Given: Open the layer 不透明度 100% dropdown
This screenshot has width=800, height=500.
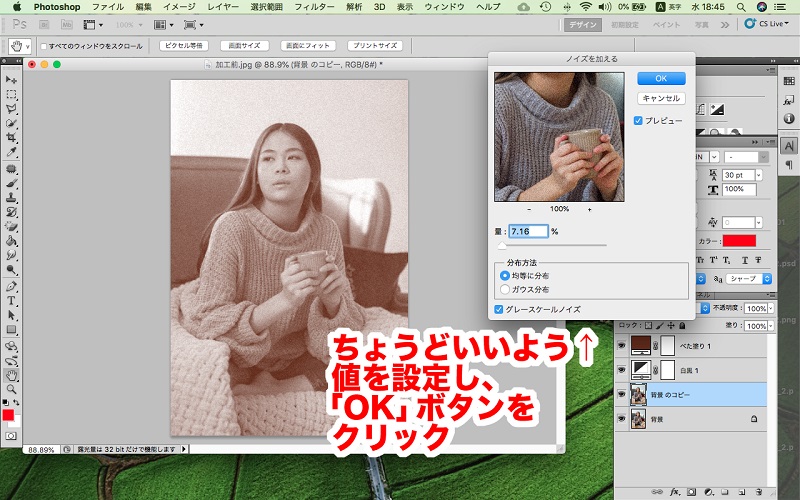Looking at the screenshot, I should (770, 308).
